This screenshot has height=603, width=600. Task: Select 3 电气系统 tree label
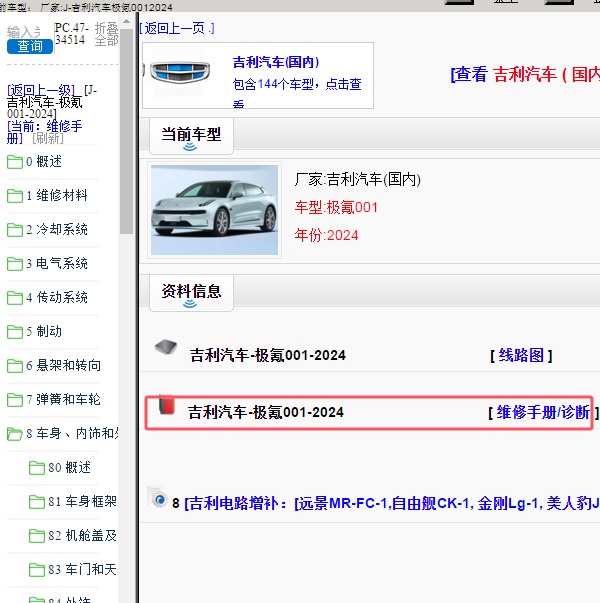click(57, 263)
